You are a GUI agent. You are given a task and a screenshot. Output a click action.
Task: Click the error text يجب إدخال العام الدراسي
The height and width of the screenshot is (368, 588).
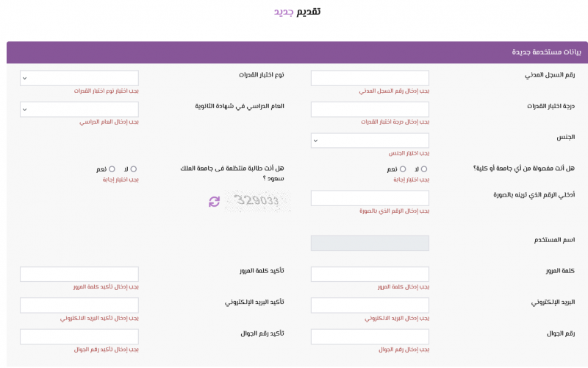point(109,121)
